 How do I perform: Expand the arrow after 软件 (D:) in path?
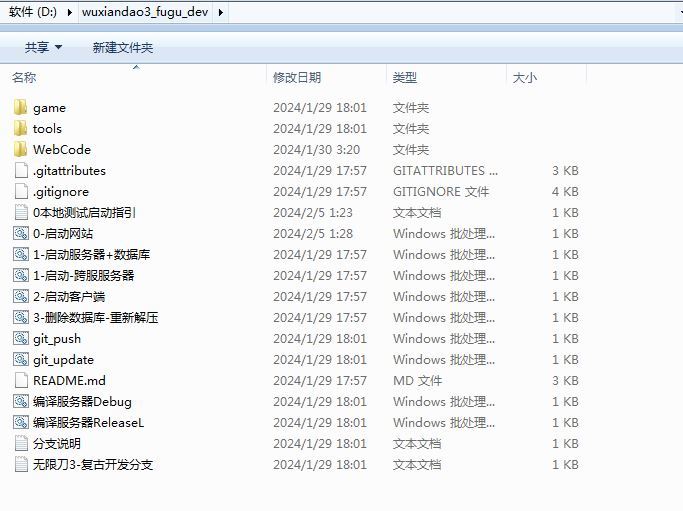click(x=71, y=12)
